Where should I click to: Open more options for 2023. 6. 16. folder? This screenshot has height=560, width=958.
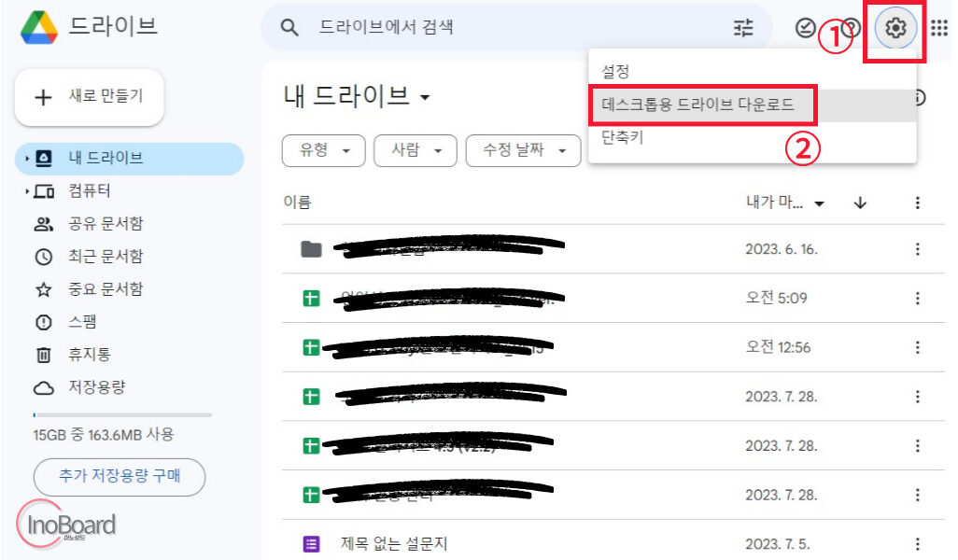(917, 249)
